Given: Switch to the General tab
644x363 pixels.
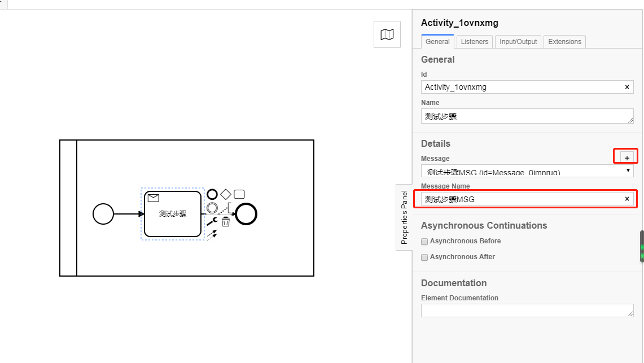Looking at the screenshot, I should tap(437, 41).
